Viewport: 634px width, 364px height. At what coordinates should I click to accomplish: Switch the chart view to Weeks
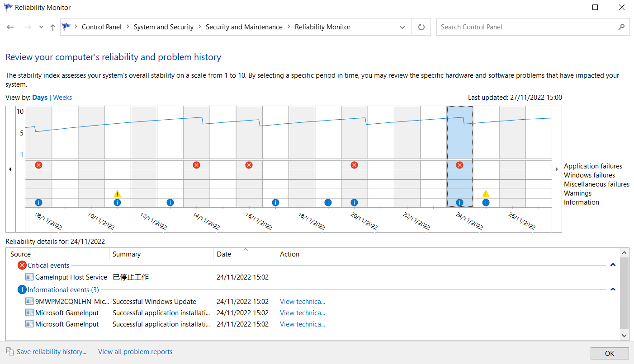coord(62,98)
